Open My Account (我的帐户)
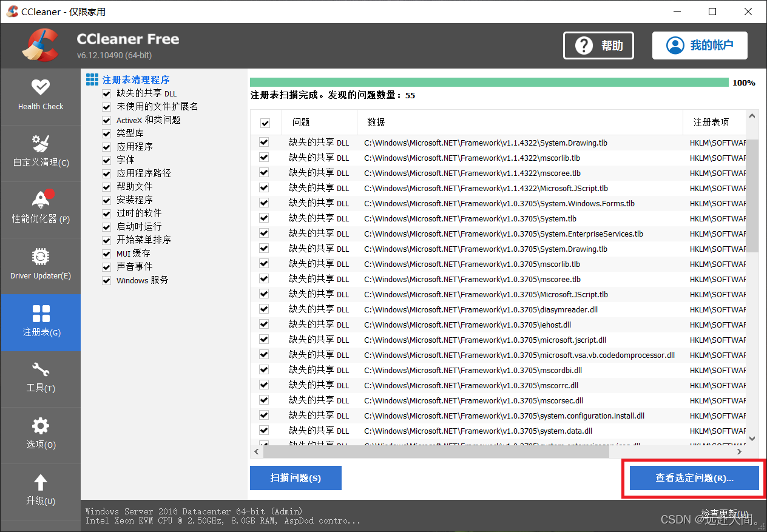This screenshot has height=532, width=767. point(700,45)
